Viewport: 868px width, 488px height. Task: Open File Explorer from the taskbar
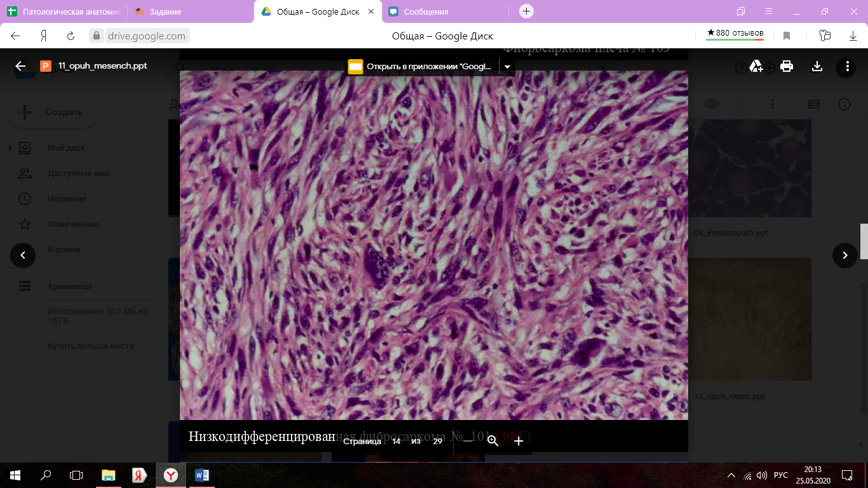(x=109, y=475)
